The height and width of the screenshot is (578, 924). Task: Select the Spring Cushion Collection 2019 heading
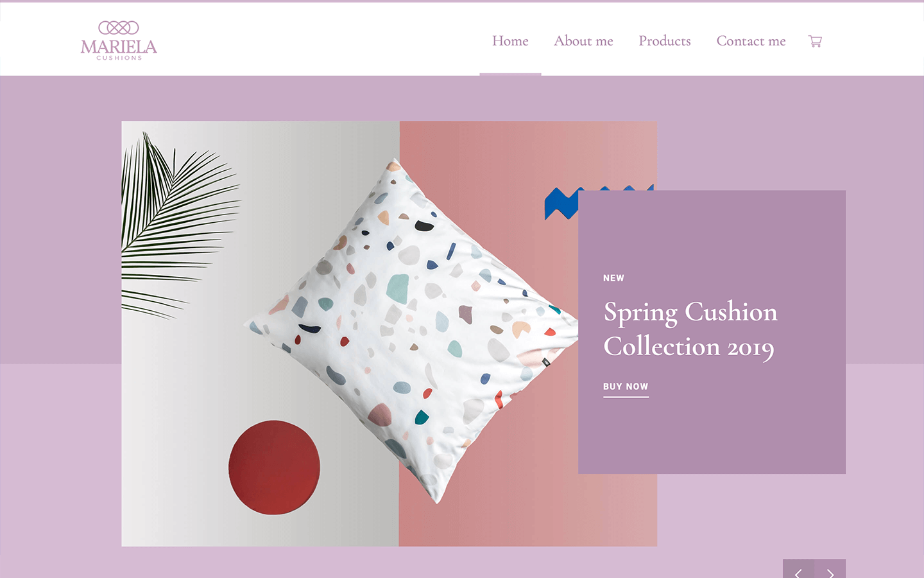tap(690, 329)
